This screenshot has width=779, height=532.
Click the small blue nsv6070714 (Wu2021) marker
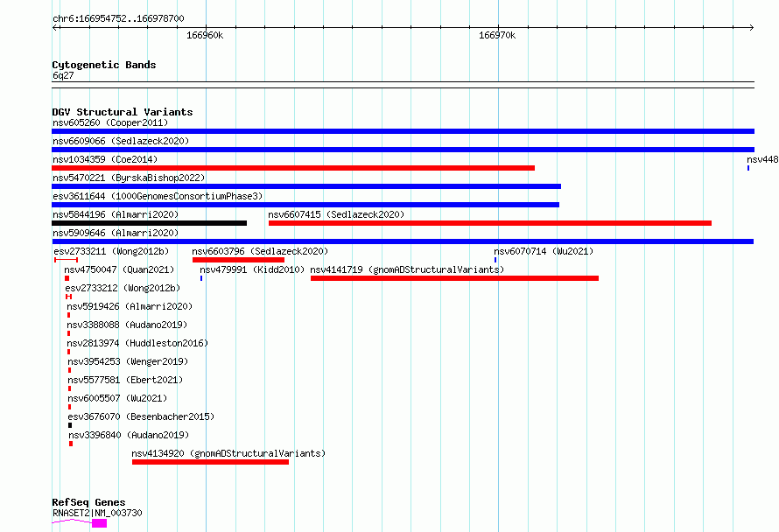(x=495, y=260)
